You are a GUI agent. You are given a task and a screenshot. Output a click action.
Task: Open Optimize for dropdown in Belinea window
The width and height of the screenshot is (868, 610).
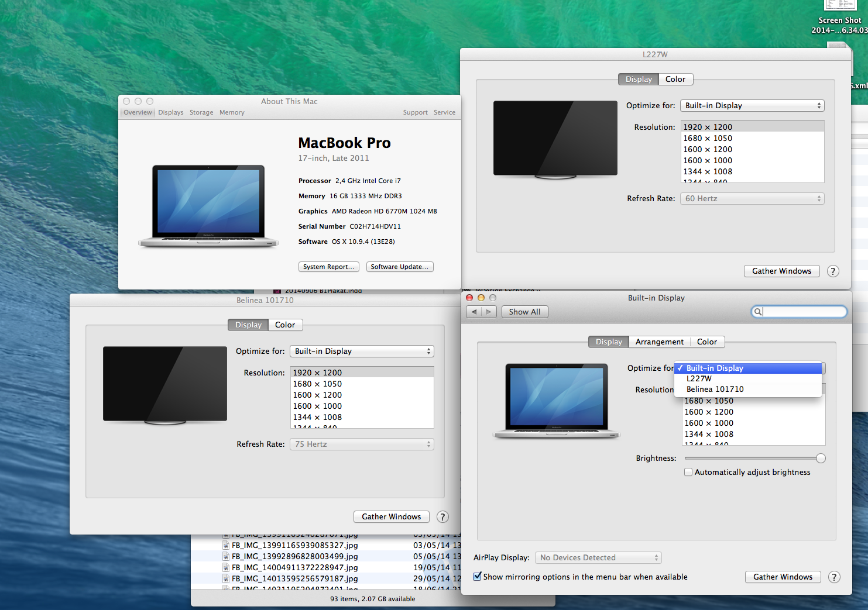click(x=362, y=351)
